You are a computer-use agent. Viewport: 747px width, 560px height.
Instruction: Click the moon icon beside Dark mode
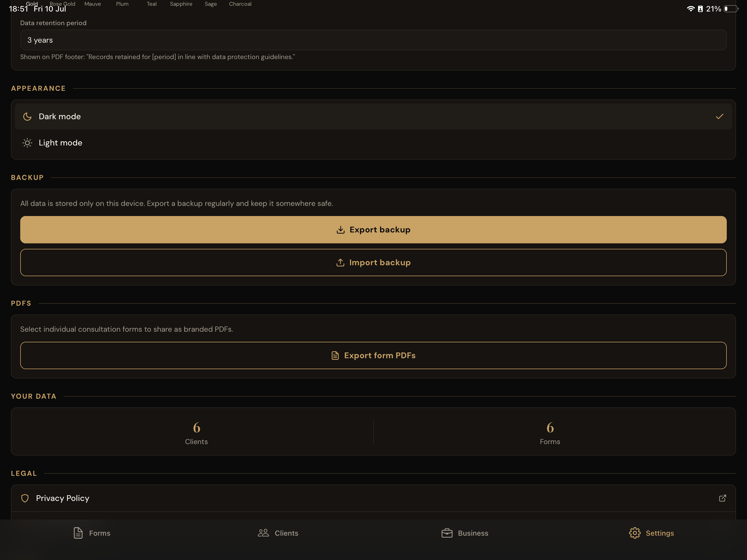pos(27,116)
